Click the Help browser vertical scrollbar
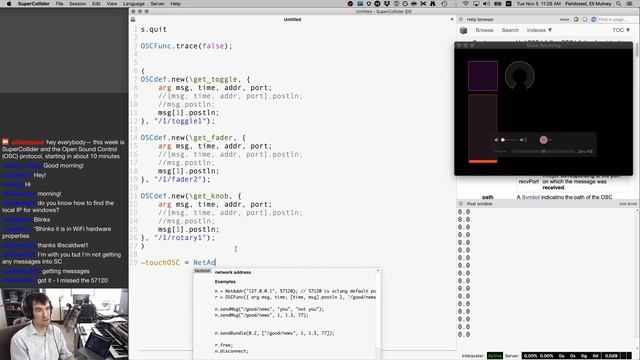640x360 pixels. coord(637,49)
